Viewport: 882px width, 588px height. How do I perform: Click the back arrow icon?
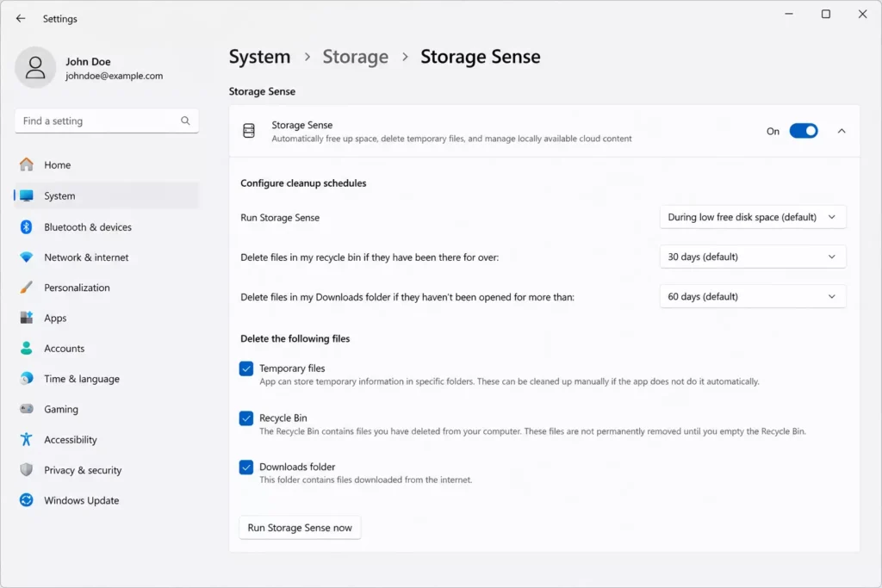(21, 19)
